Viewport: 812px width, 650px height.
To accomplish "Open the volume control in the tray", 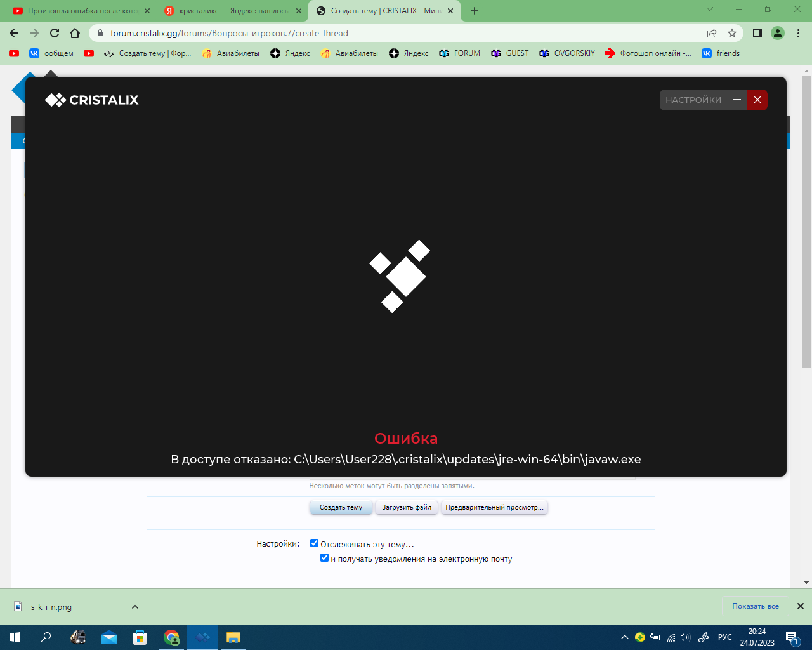I will [685, 637].
